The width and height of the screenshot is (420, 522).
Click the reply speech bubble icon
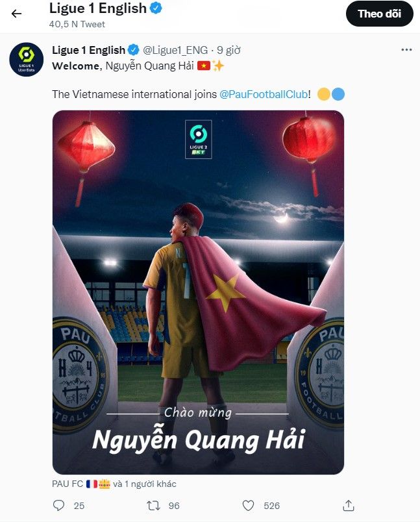(58, 505)
